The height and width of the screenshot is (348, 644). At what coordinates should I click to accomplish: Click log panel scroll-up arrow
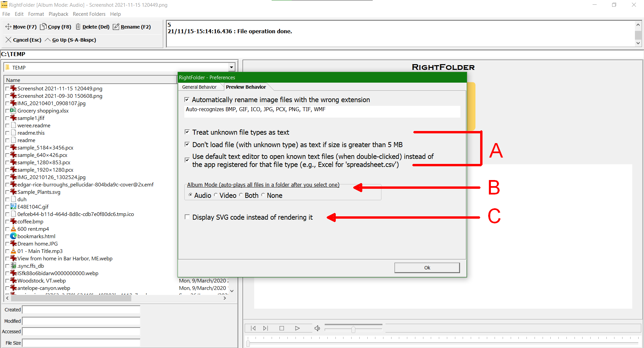click(638, 25)
